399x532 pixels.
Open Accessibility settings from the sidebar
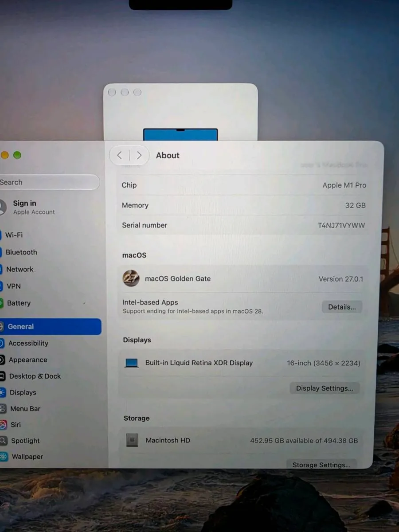coord(28,343)
